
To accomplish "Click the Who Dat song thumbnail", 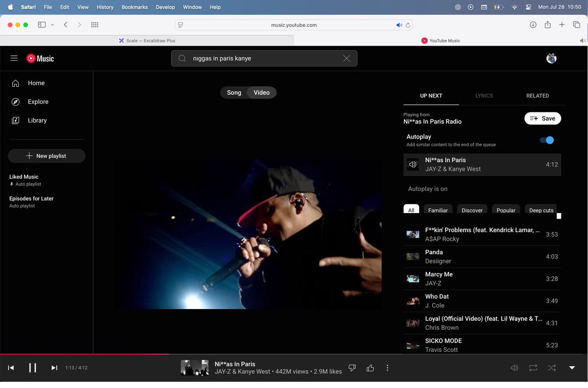I will click(413, 301).
